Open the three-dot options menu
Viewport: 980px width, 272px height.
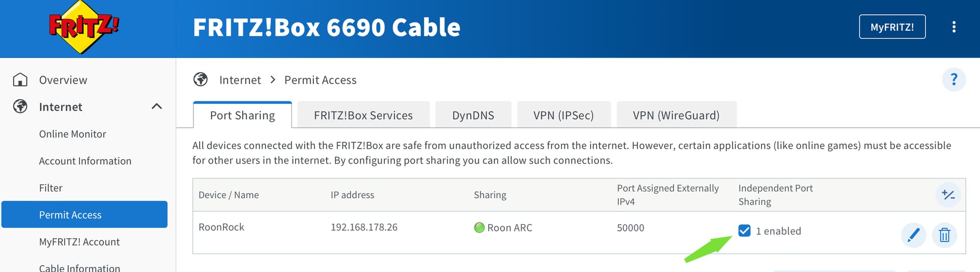953,27
